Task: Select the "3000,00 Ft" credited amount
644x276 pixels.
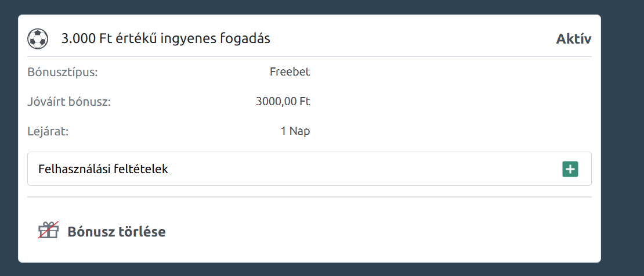Action: (x=283, y=102)
